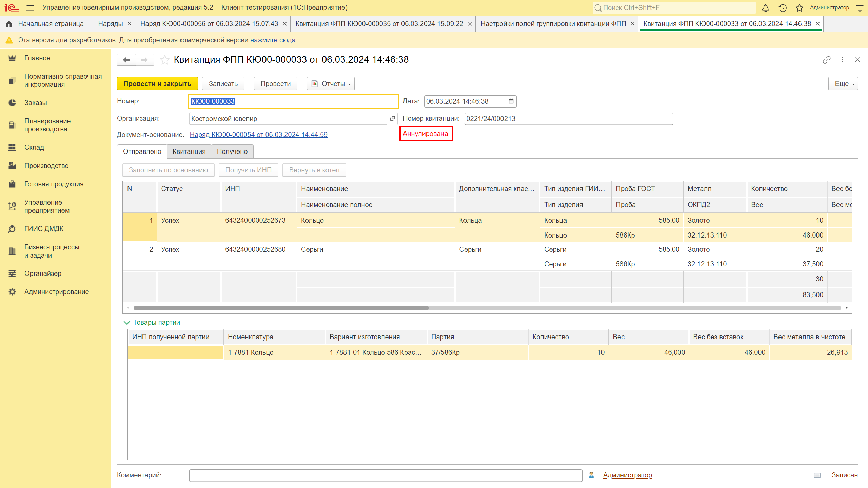
Task: Open Склад section icon
Action: coord(12,147)
